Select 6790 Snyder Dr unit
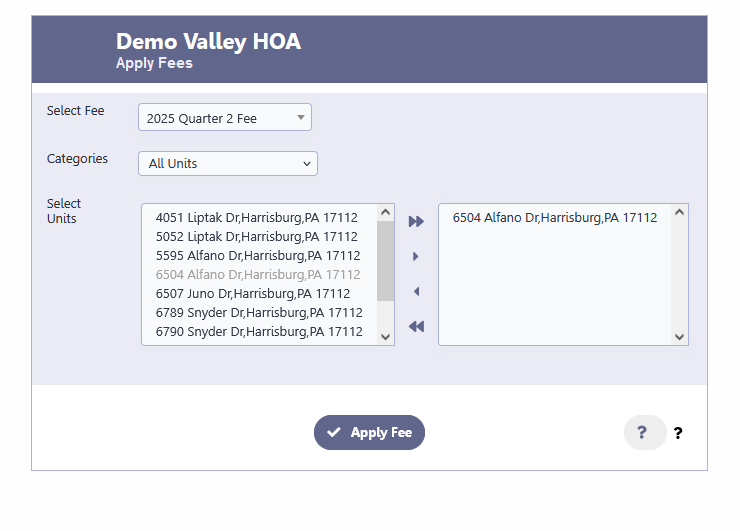The image size is (740, 531). 260,331
